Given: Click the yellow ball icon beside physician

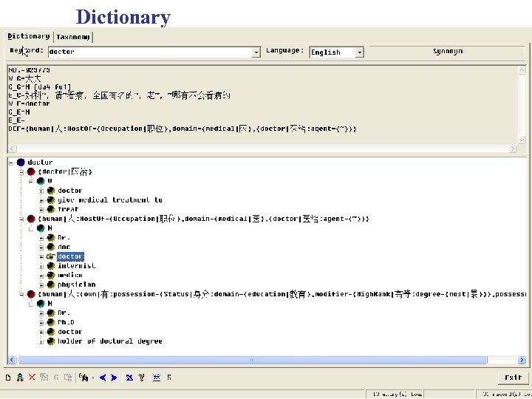Looking at the screenshot, I should click(x=51, y=284).
